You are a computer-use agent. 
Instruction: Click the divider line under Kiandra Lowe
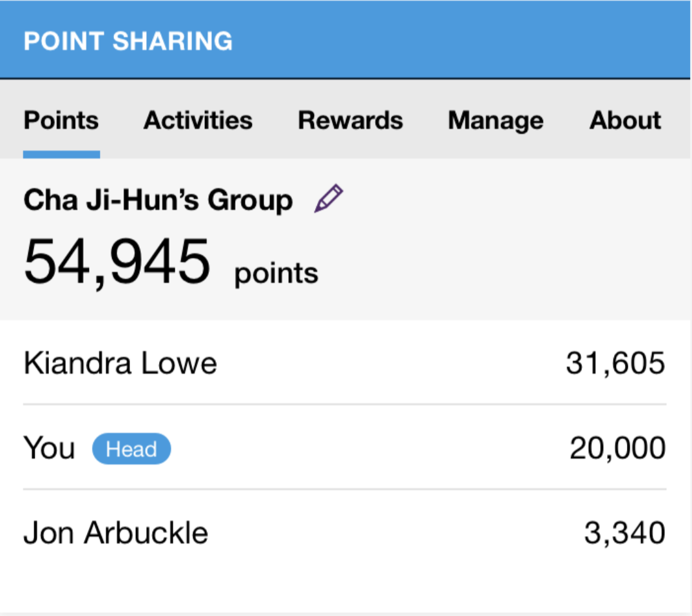345,405
